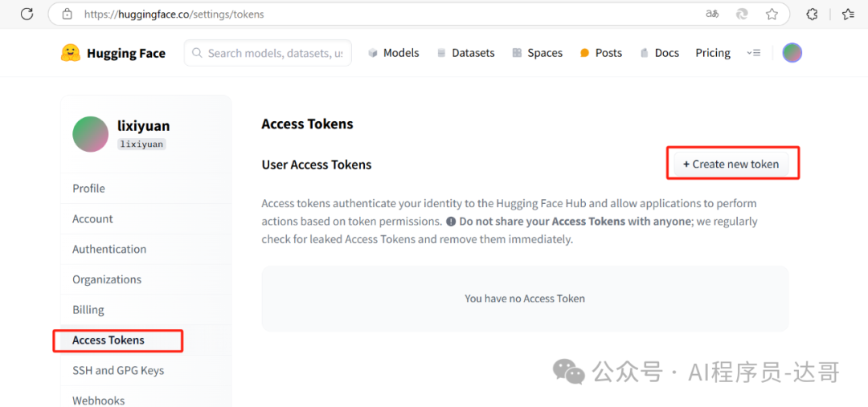Screen dimensions: 868x407
Task: Open the favorites list icon
Action: tap(848, 14)
